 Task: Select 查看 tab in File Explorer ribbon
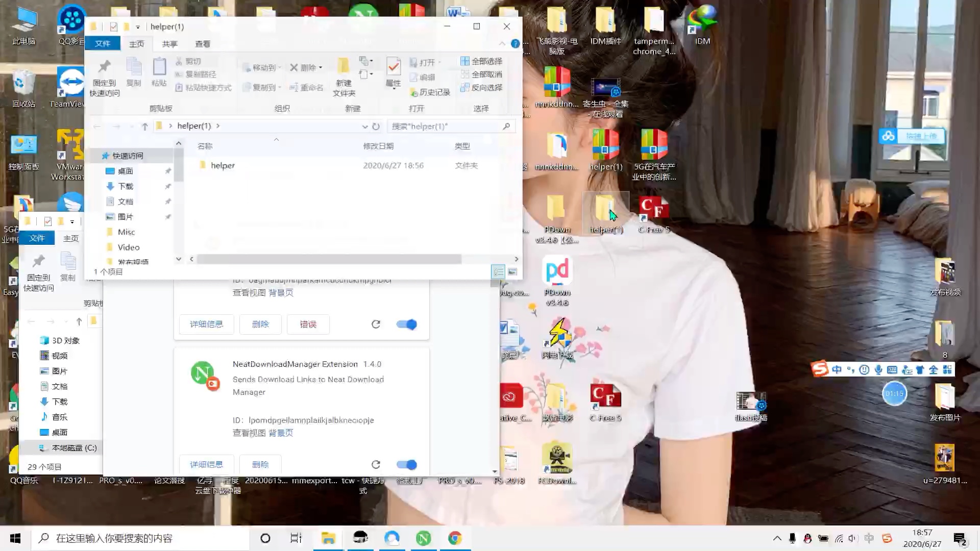pyautogui.click(x=203, y=44)
